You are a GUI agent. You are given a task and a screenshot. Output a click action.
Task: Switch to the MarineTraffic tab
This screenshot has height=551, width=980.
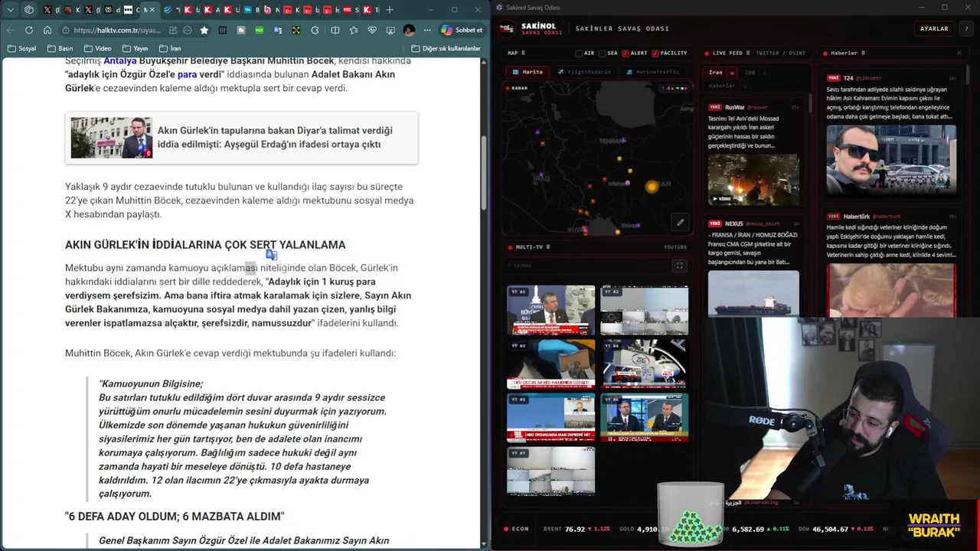654,72
